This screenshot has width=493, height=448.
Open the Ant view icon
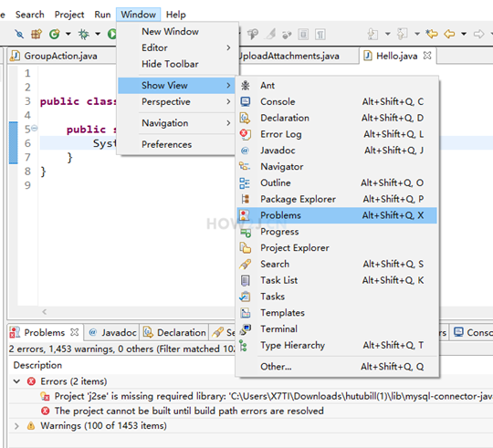click(x=246, y=86)
